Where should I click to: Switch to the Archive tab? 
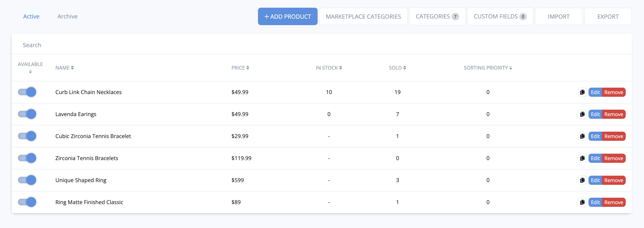click(x=67, y=16)
